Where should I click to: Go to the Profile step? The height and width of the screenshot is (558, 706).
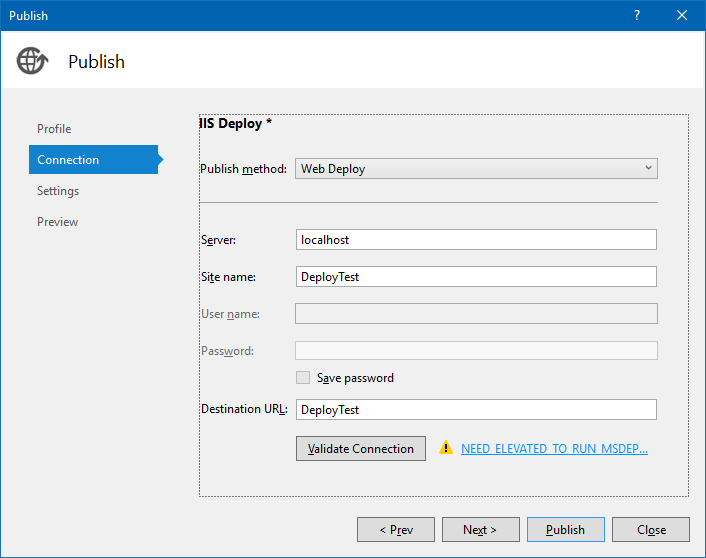pos(54,129)
